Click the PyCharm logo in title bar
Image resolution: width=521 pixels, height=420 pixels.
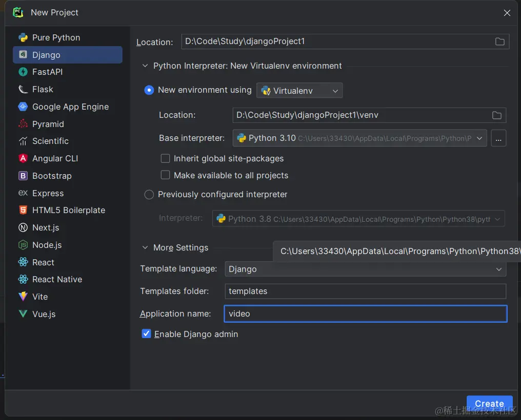pos(18,12)
